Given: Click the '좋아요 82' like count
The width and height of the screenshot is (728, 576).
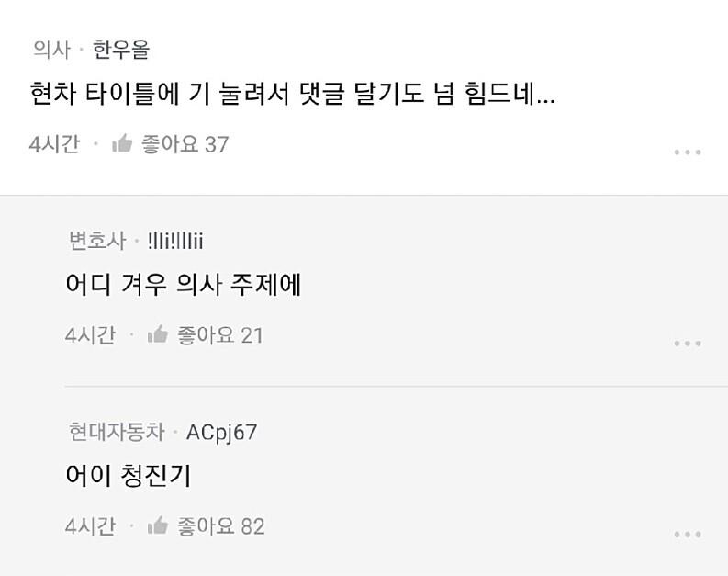Looking at the screenshot, I should pyautogui.click(x=220, y=526).
